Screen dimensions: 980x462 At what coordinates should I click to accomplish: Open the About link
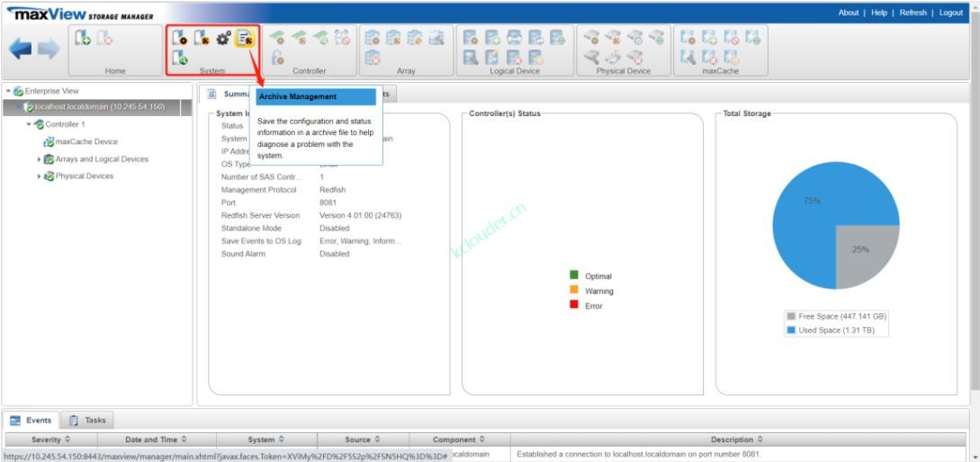click(x=848, y=13)
